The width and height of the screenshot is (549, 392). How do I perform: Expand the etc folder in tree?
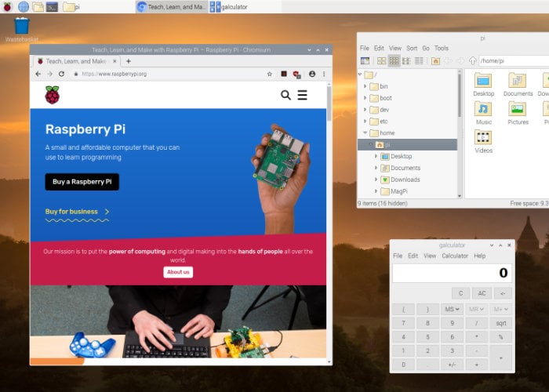[x=365, y=121]
